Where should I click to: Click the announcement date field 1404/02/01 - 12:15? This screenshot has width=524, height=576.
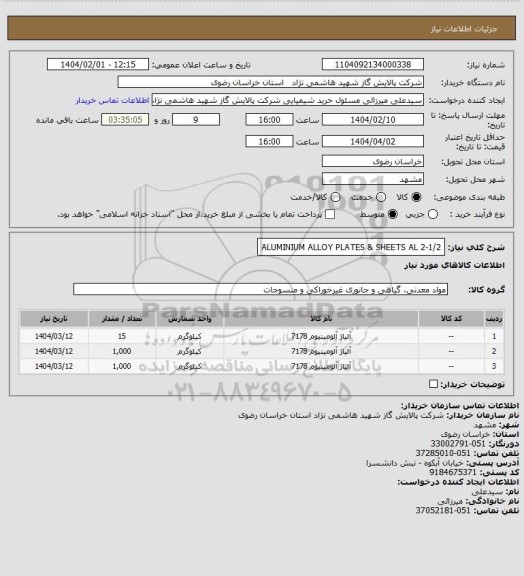98,64
